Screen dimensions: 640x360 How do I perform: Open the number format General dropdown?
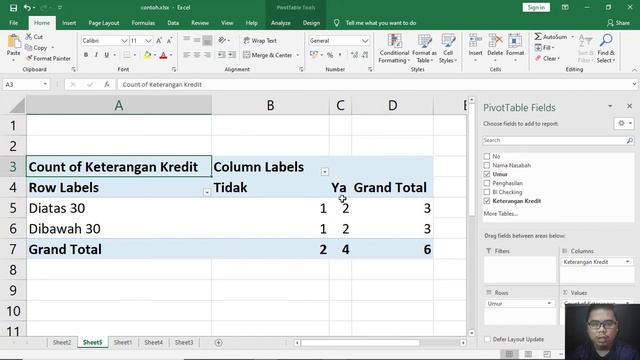coord(365,41)
